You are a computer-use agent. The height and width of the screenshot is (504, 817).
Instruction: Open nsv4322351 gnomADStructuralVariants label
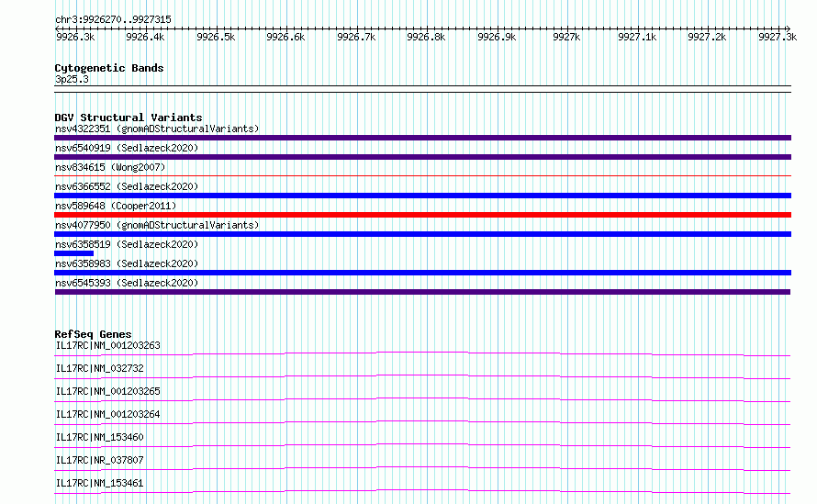pos(157,129)
